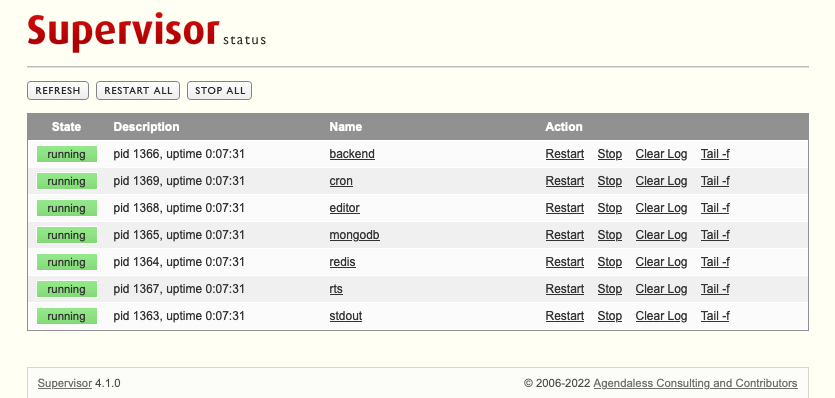Stop the editor process
The image size is (835, 398).
(609, 208)
